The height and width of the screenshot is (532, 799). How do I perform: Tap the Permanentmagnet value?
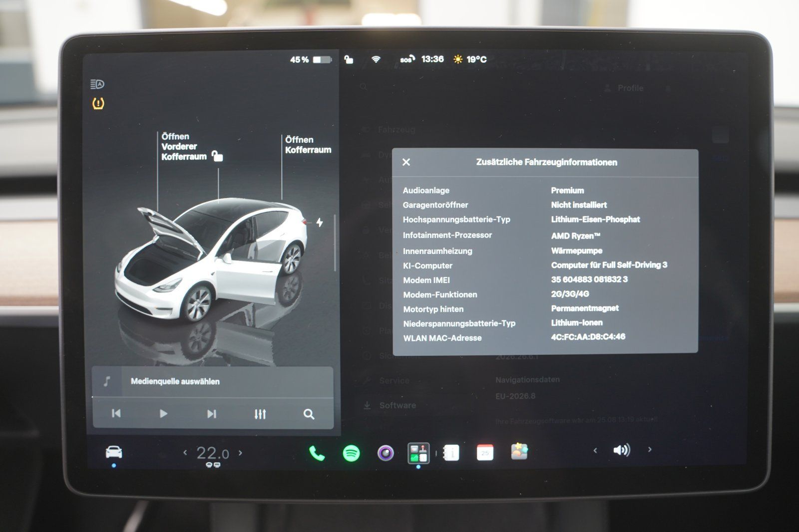(x=584, y=308)
